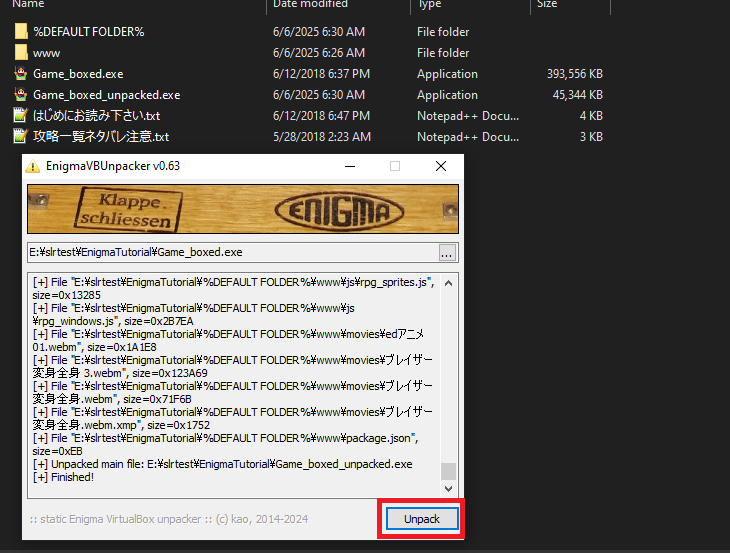Click the size=0x71F6B log text

point(157,399)
